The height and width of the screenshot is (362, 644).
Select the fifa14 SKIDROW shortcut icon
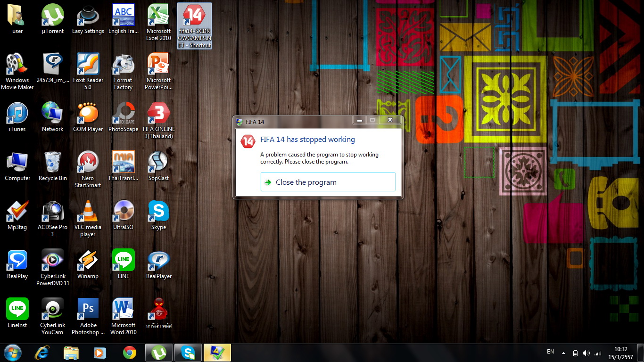click(x=194, y=16)
